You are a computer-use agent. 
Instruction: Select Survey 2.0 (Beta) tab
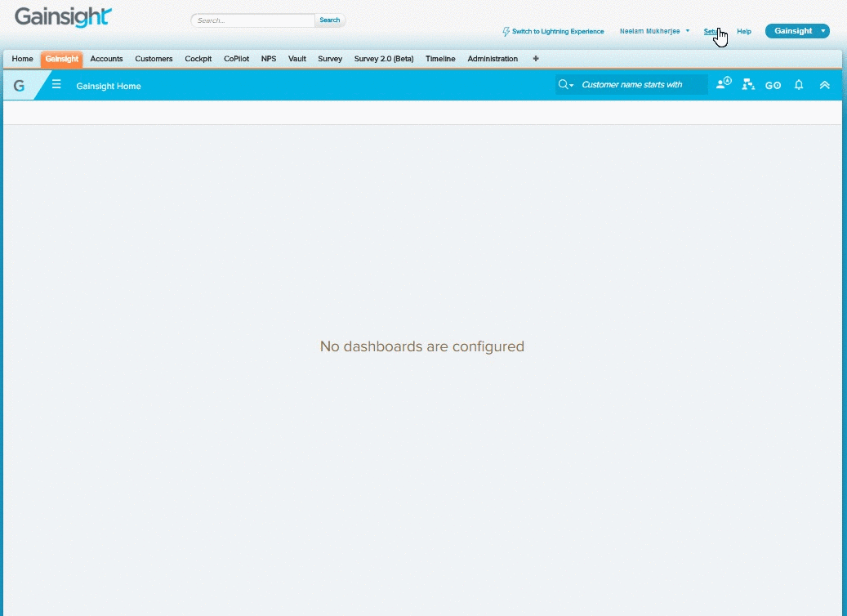(384, 58)
